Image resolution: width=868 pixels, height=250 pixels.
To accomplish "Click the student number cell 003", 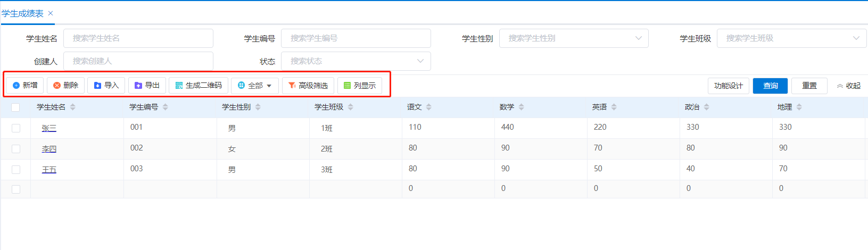I will pos(136,169).
